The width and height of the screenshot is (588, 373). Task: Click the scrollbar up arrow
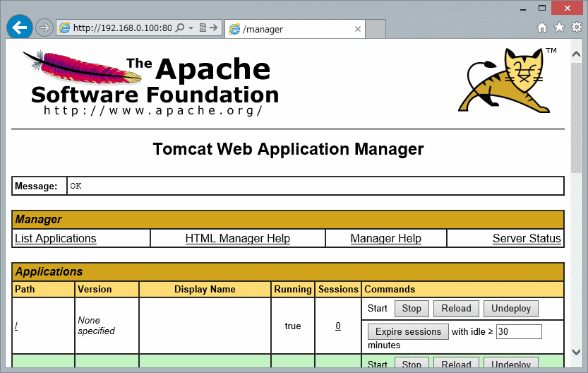(x=577, y=54)
